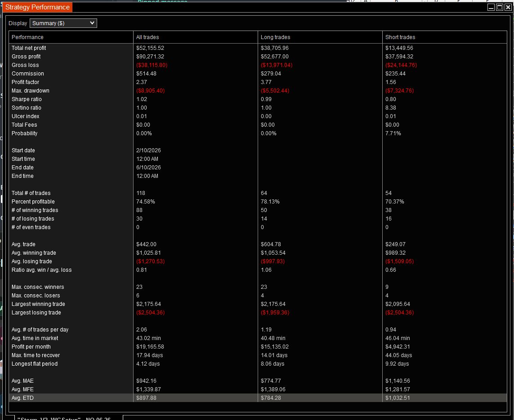Click the Largest losing trade label
The width and height of the screenshot is (514, 420).
pos(36,313)
